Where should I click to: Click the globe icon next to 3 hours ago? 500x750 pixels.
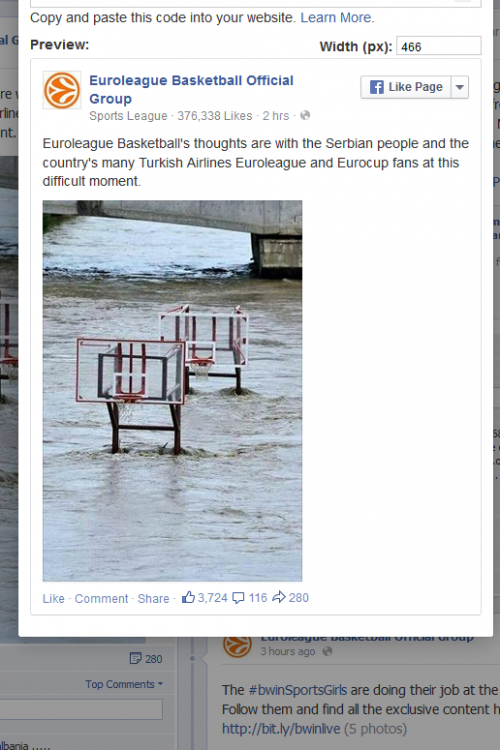(327, 651)
